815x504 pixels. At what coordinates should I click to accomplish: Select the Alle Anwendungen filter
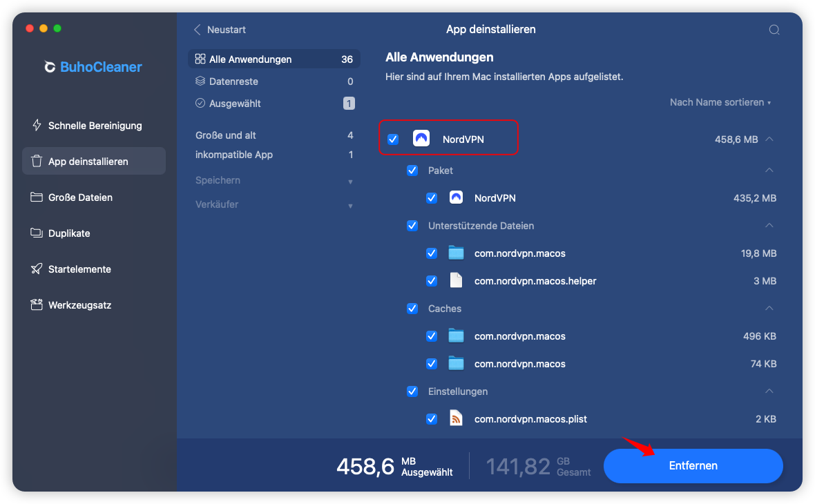274,59
